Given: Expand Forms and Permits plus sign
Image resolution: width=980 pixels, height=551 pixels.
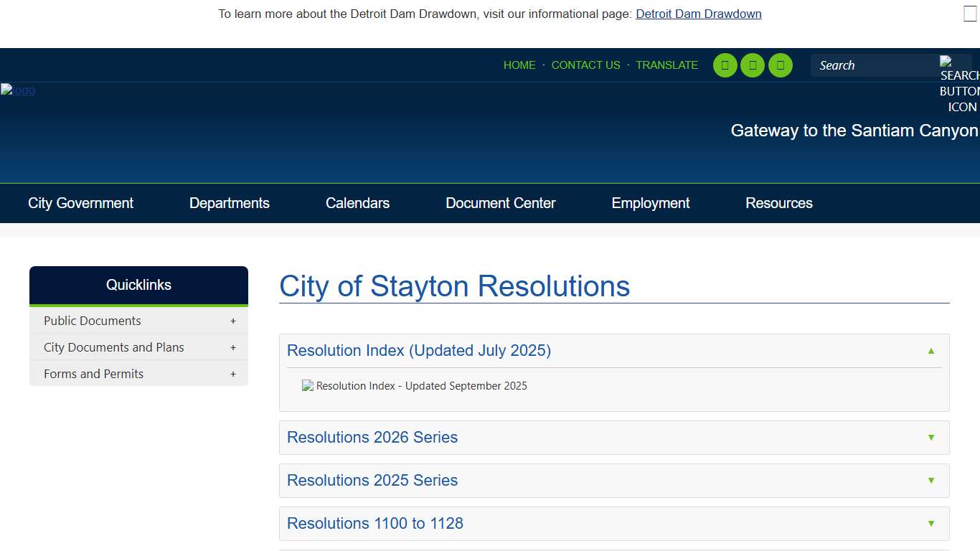Looking at the screenshot, I should pyautogui.click(x=233, y=375).
